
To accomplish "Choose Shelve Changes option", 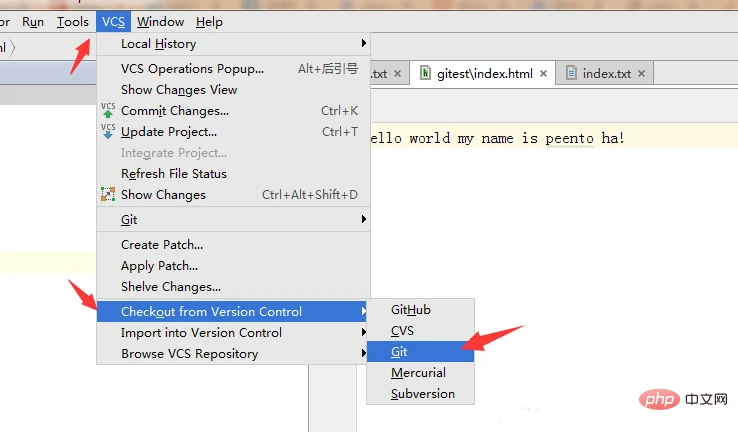I will (171, 287).
